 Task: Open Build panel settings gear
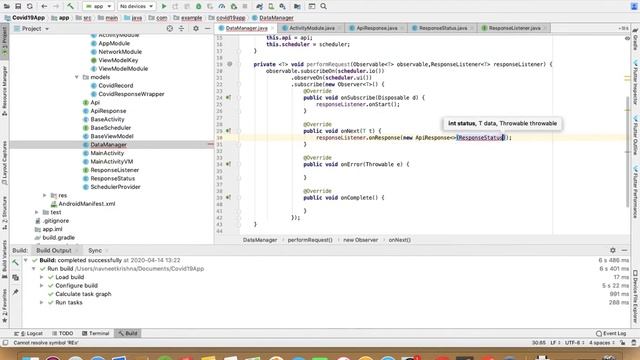coord(613,250)
